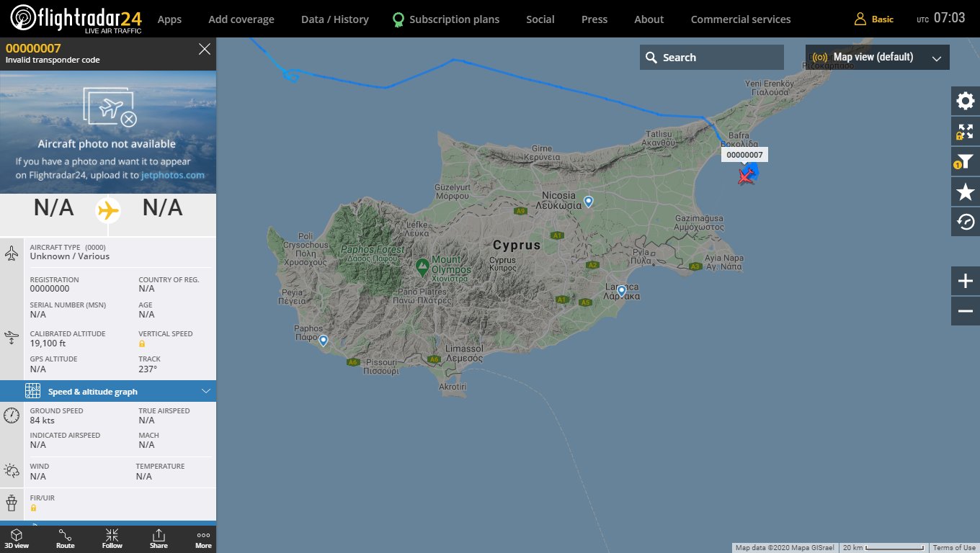Screen dimensions: 980x553
Task: Select the red aircraft on map
Action: pyautogui.click(x=746, y=176)
